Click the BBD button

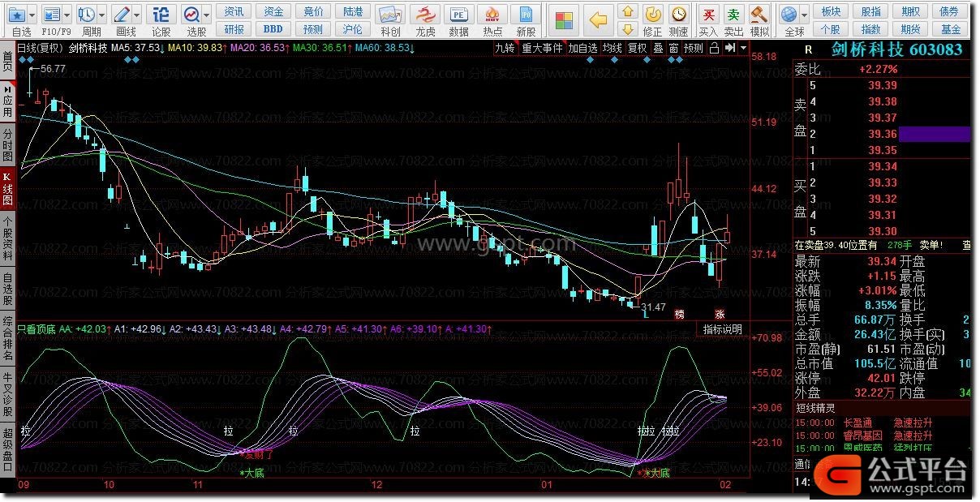pyautogui.click(x=274, y=29)
